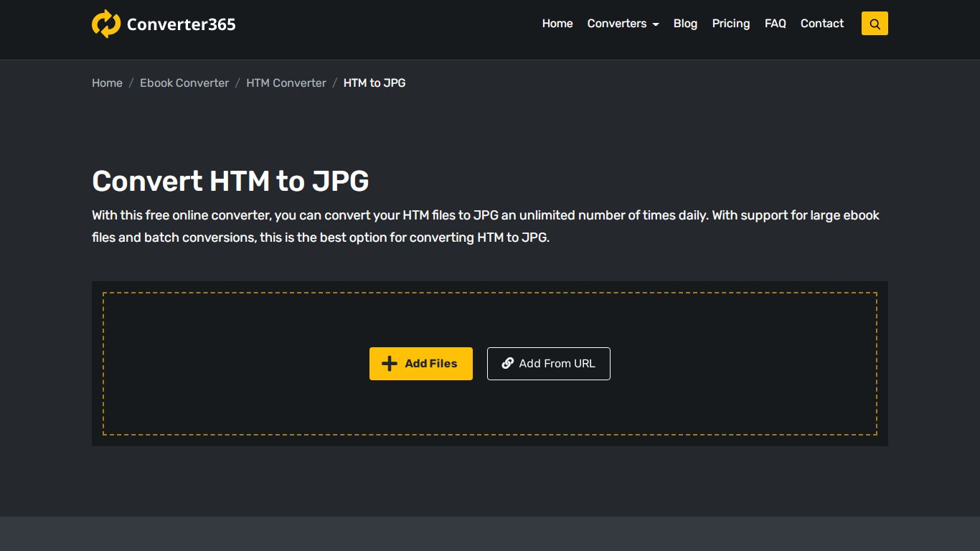This screenshot has height=551, width=980.
Task: Go to the Blog menu item
Action: [x=685, y=24]
